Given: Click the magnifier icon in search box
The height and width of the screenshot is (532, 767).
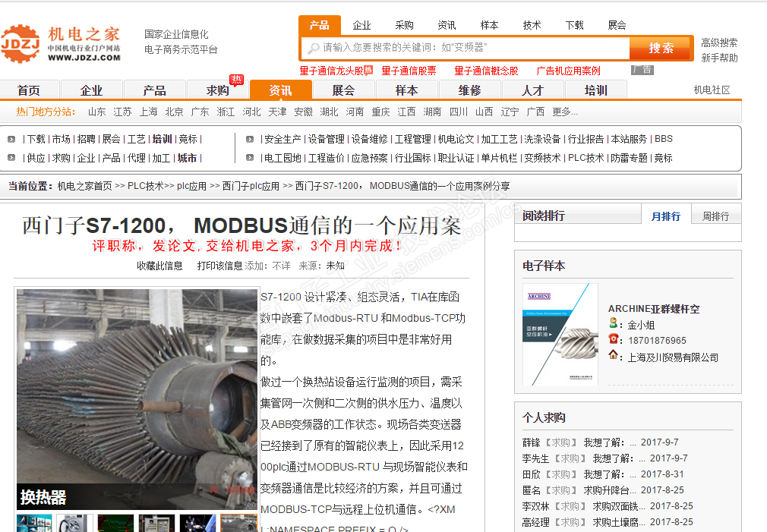Looking at the screenshot, I should click(313, 48).
